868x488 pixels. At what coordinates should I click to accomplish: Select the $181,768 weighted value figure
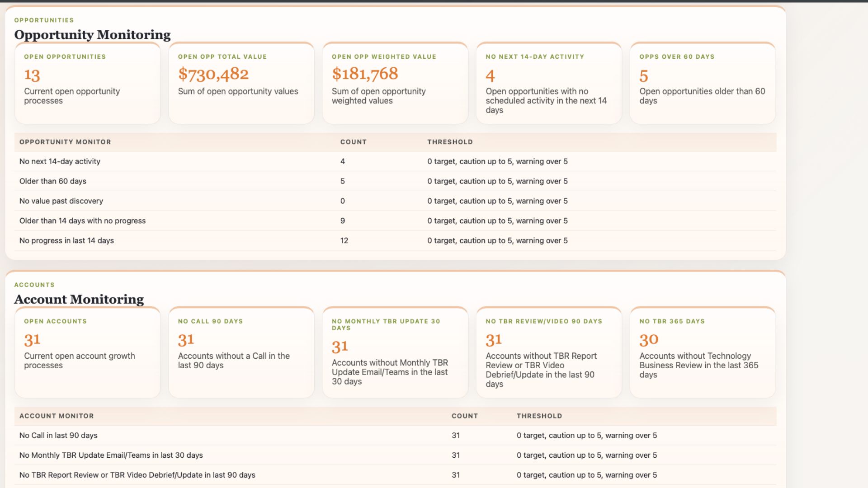[365, 74]
